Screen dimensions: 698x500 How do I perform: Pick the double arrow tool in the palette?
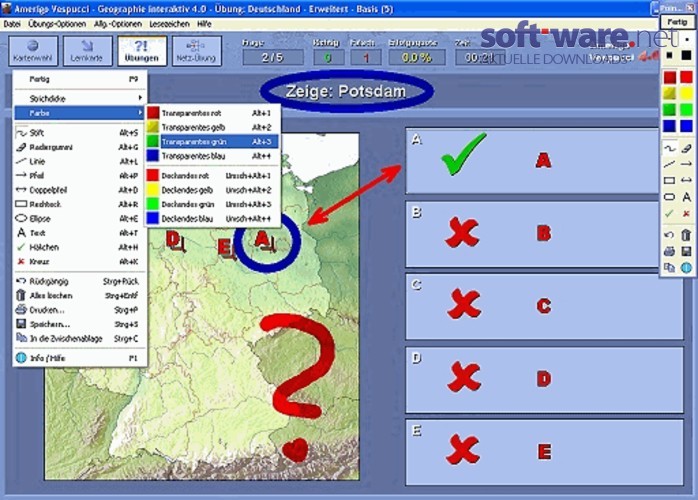pyautogui.click(x=686, y=180)
